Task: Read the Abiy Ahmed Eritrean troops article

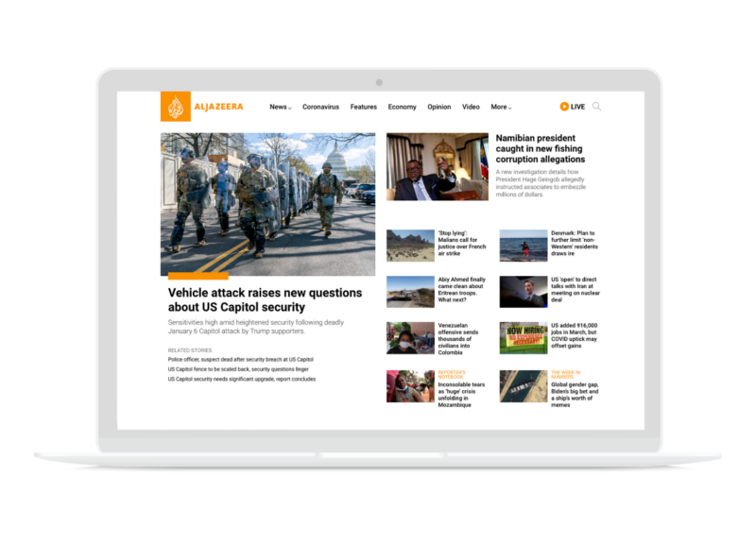Action: (x=462, y=290)
